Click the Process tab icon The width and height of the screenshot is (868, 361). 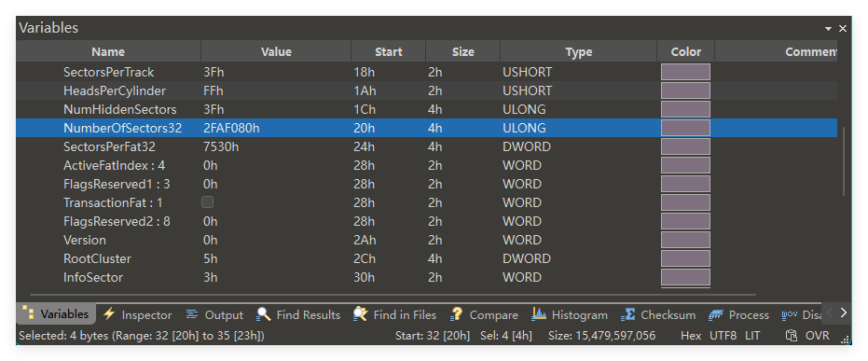point(716,314)
